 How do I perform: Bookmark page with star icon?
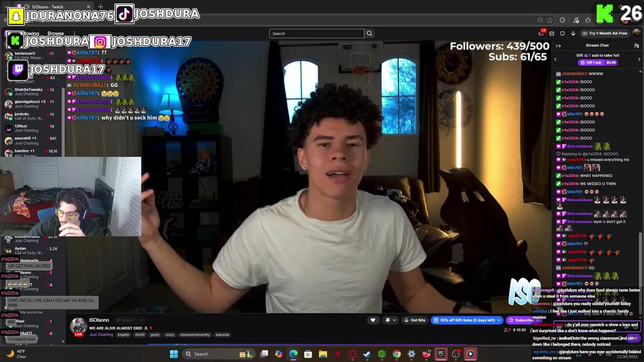550,20
